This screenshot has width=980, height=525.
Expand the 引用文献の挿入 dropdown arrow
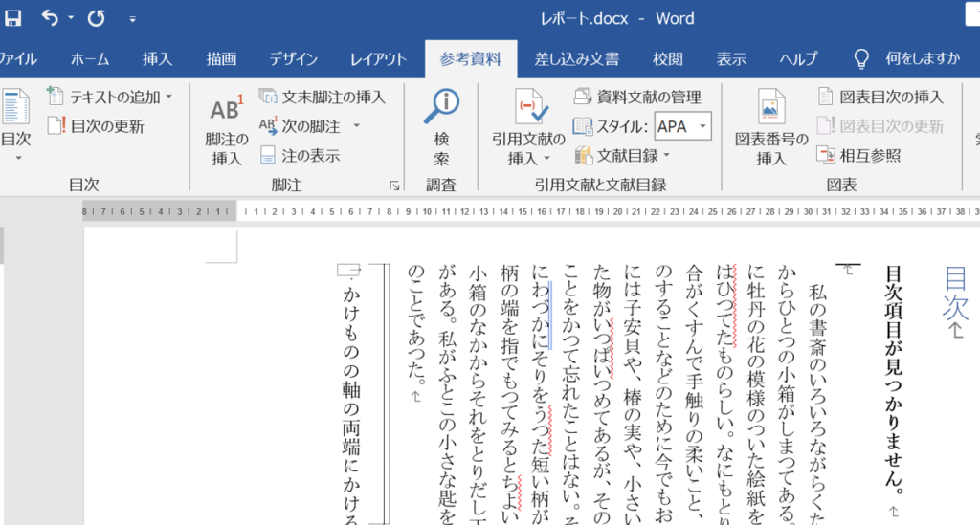(x=546, y=159)
